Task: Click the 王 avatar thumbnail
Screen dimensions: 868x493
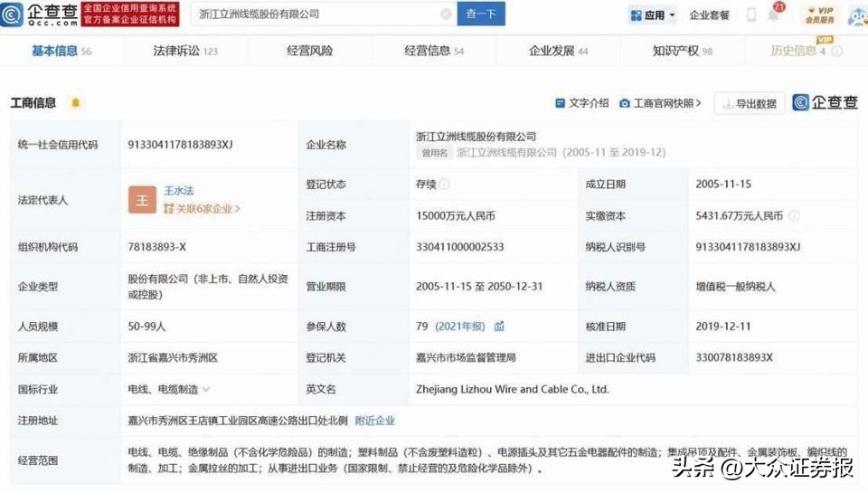Action: click(x=142, y=200)
